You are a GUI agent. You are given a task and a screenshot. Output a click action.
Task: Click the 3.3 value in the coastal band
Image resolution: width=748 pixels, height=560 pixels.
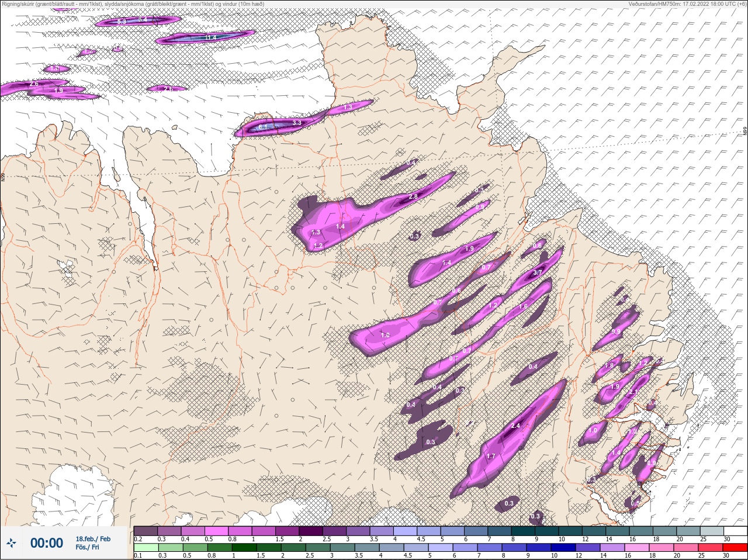tap(297, 123)
